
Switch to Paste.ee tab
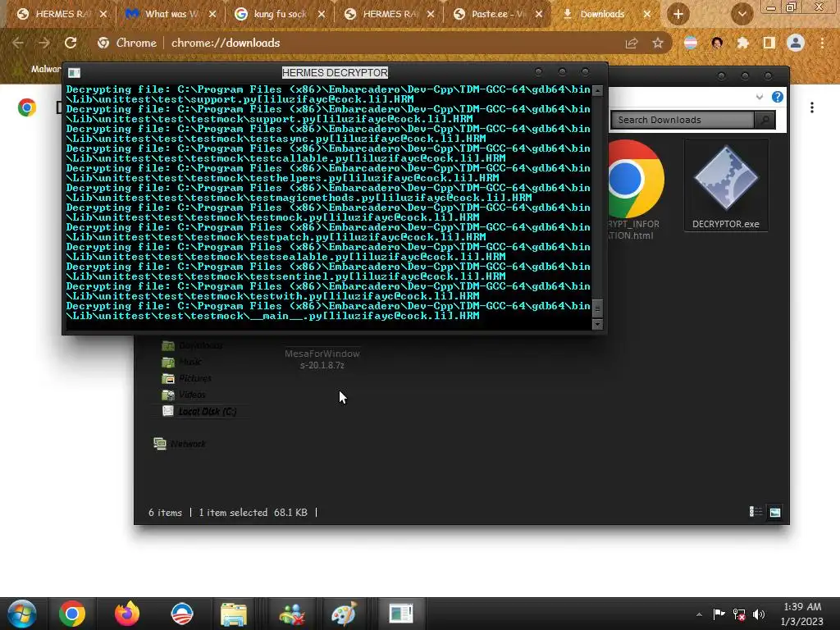(x=498, y=14)
